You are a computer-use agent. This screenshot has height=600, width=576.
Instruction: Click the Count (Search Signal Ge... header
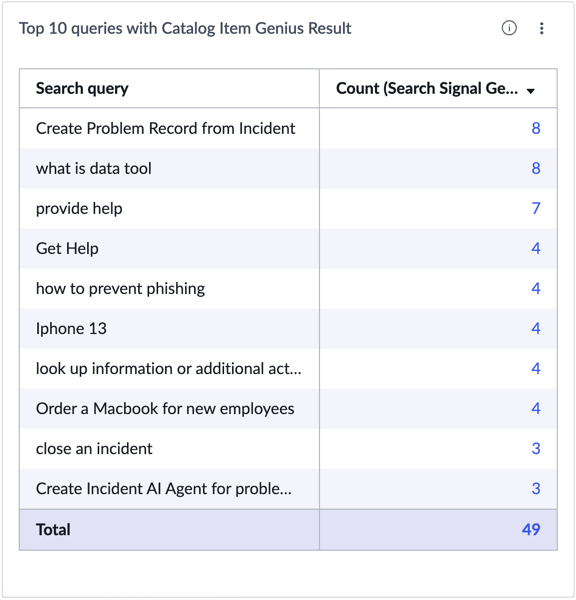(x=427, y=88)
